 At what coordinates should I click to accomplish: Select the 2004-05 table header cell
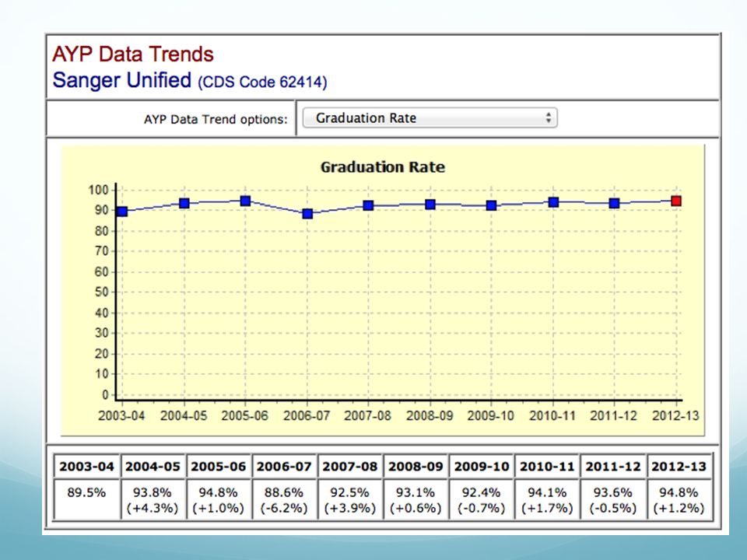tap(153, 466)
